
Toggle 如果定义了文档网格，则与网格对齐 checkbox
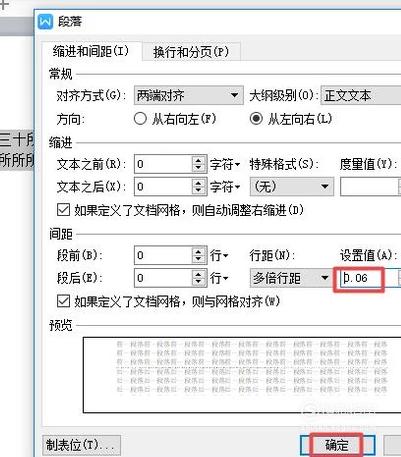point(63,301)
